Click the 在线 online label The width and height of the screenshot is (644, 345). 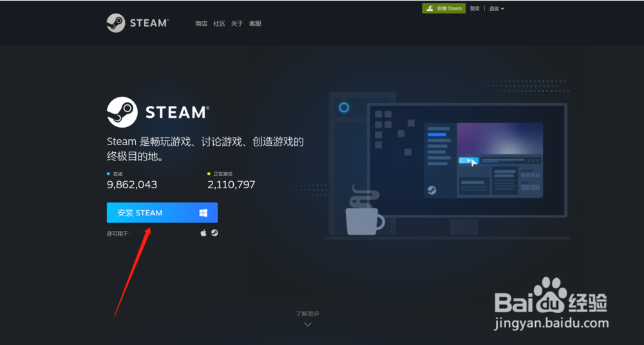pos(117,174)
